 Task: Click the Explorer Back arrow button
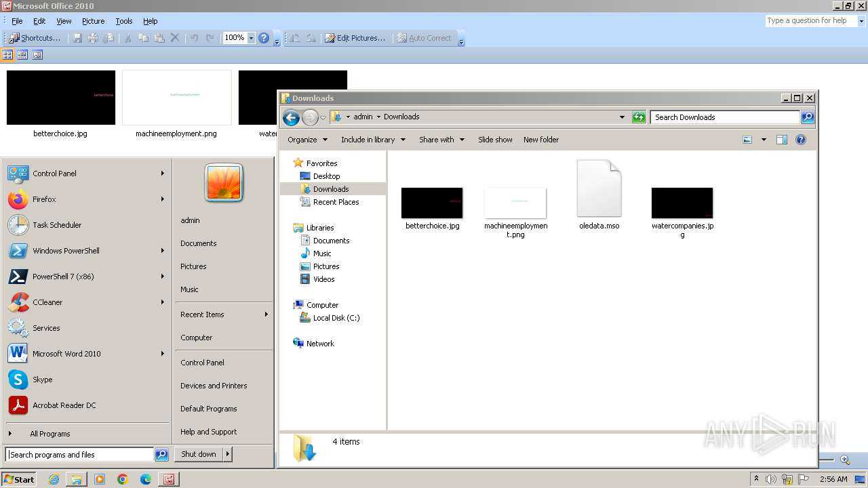coord(291,118)
